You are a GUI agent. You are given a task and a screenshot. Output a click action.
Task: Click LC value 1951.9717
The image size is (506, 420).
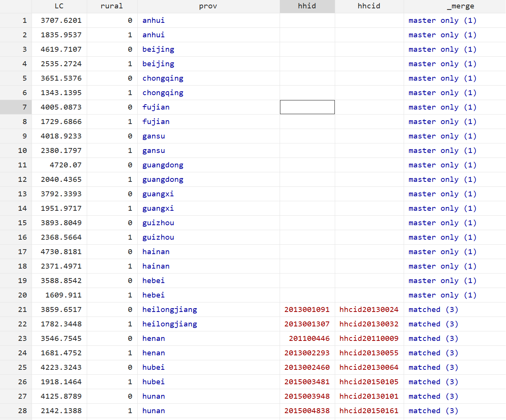tap(61, 208)
